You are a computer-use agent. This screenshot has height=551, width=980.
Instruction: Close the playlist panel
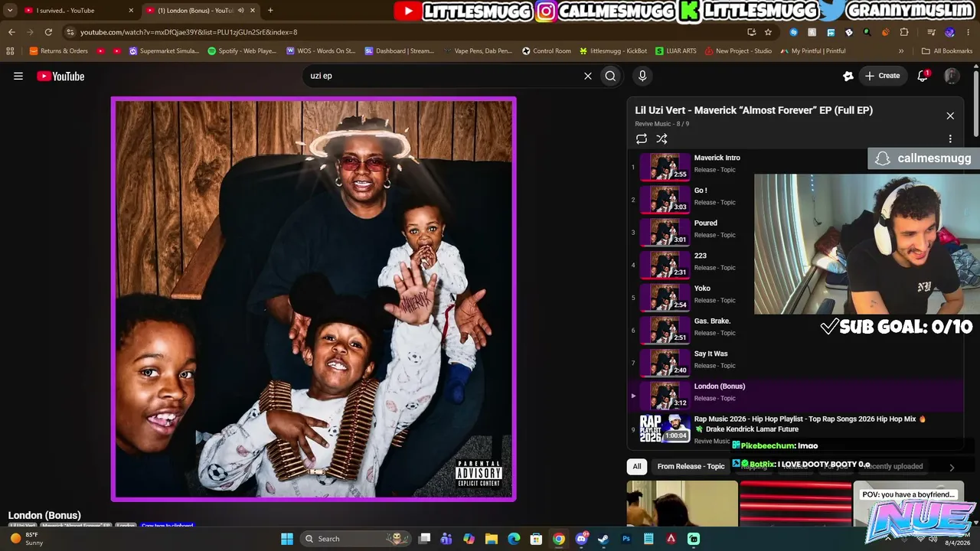tap(950, 116)
